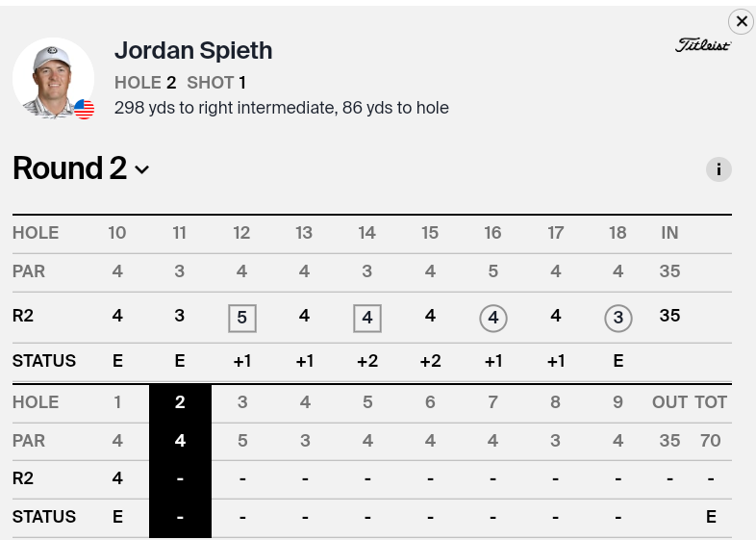The height and width of the screenshot is (540, 756).
Task: Click the hole 1 score of 4
Action: pos(117,478)
